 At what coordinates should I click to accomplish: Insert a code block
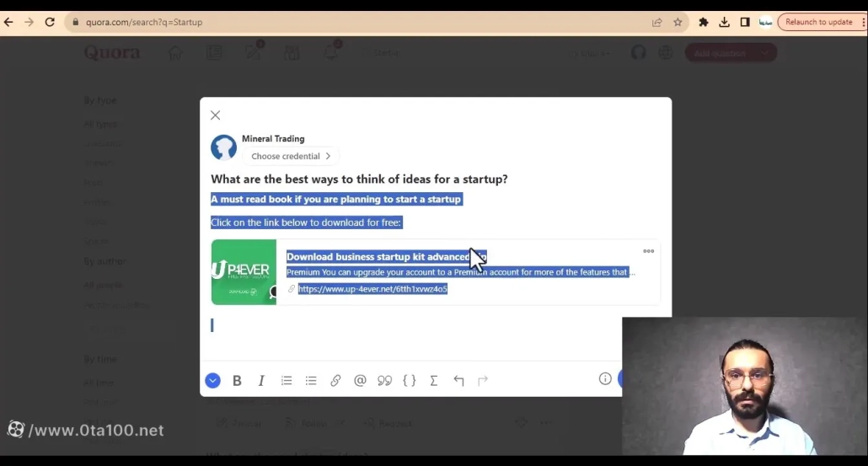410,381
